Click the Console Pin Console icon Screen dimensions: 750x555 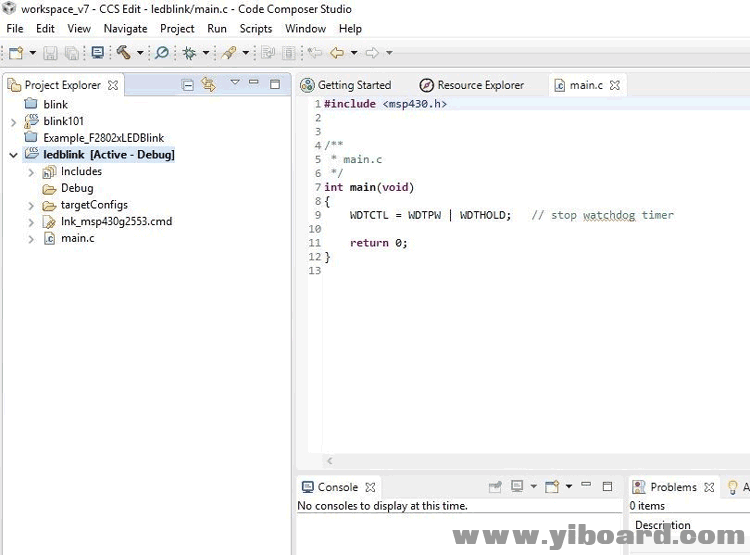pos(496,487)
